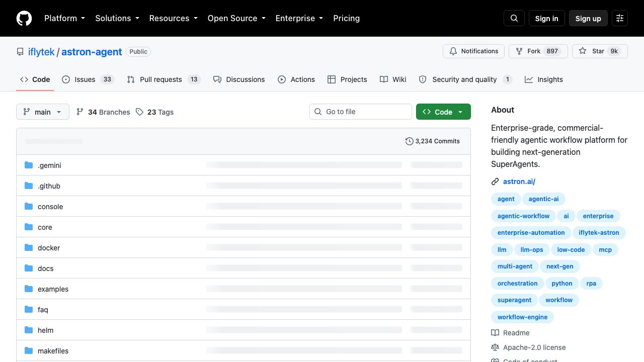
Task: Select the rpa topic tag
Action: 591,284
